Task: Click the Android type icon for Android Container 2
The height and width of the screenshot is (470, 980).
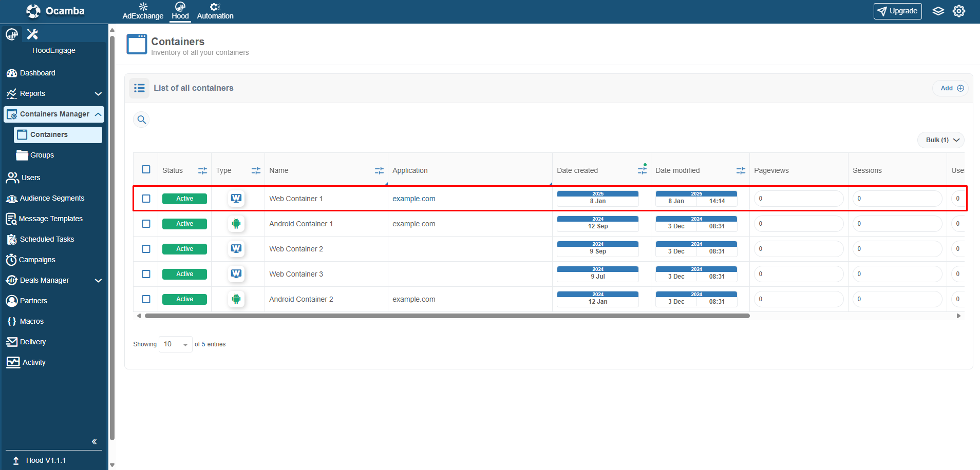Action: 236,299
